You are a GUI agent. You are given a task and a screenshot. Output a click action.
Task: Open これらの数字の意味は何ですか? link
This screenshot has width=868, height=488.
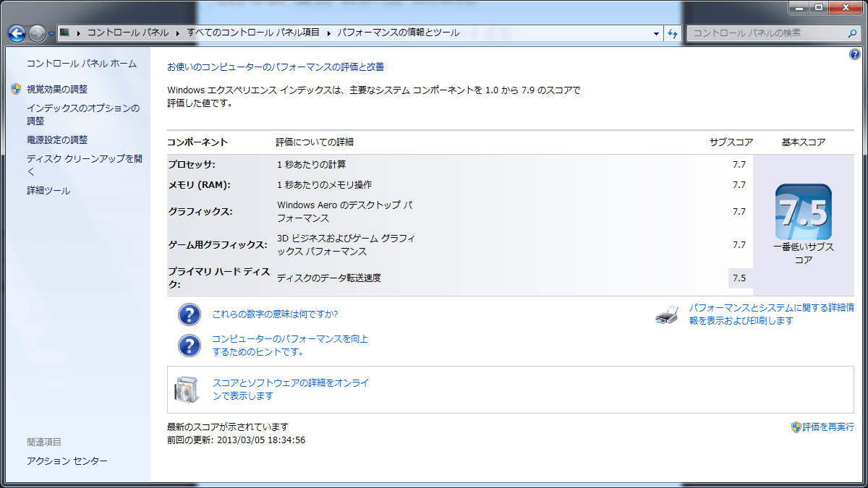pos(275,314)
